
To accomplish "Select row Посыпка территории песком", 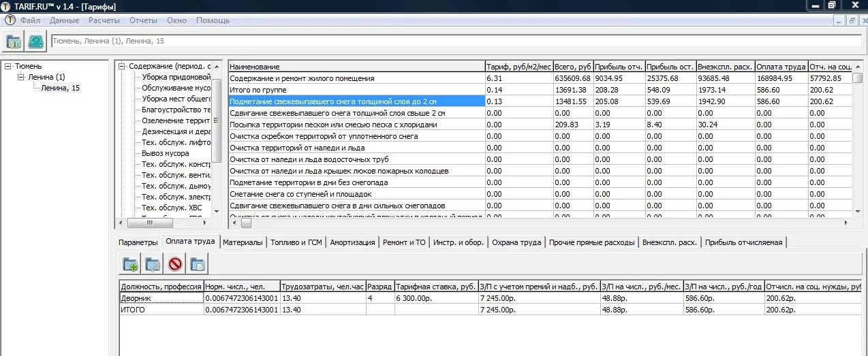I will [x=539, y=125].
